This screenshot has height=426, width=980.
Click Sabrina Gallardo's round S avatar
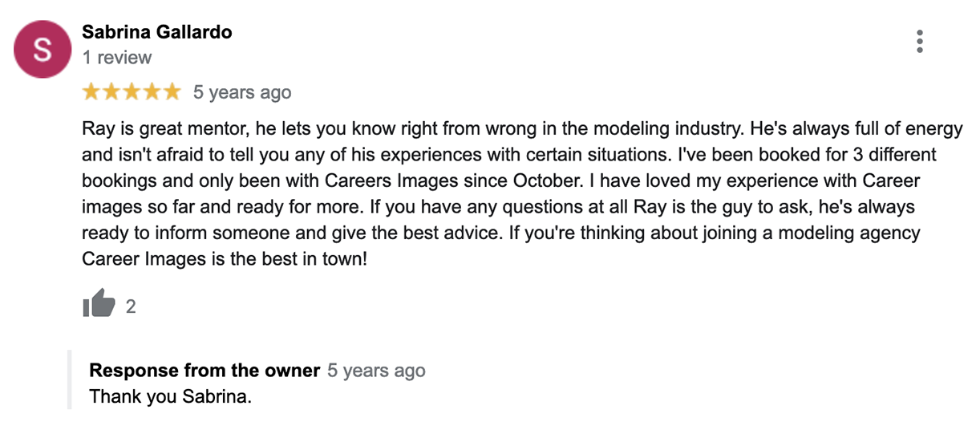coord(42,51)
